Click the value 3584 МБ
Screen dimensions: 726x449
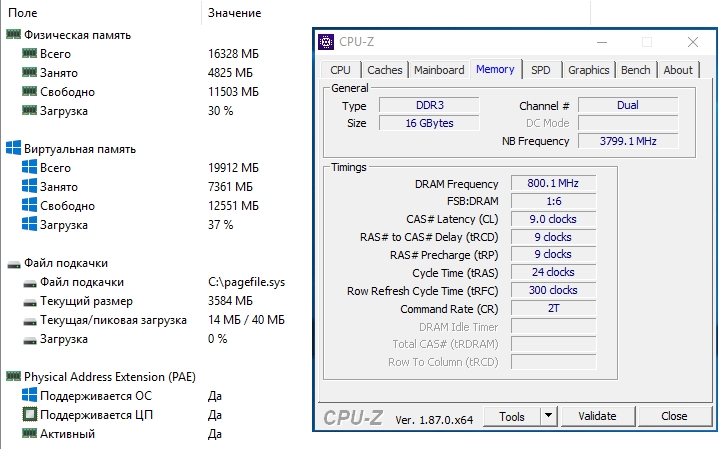coord(230,301)
